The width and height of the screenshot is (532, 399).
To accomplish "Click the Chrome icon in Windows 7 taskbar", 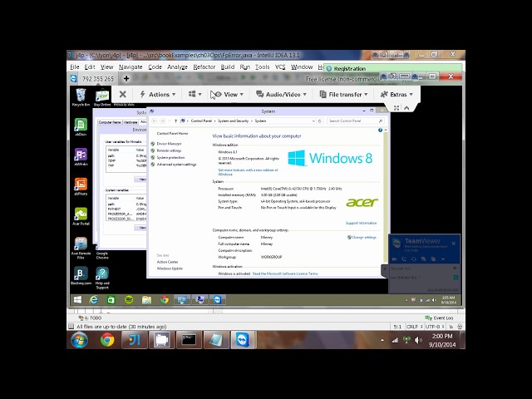I will 107,340.
